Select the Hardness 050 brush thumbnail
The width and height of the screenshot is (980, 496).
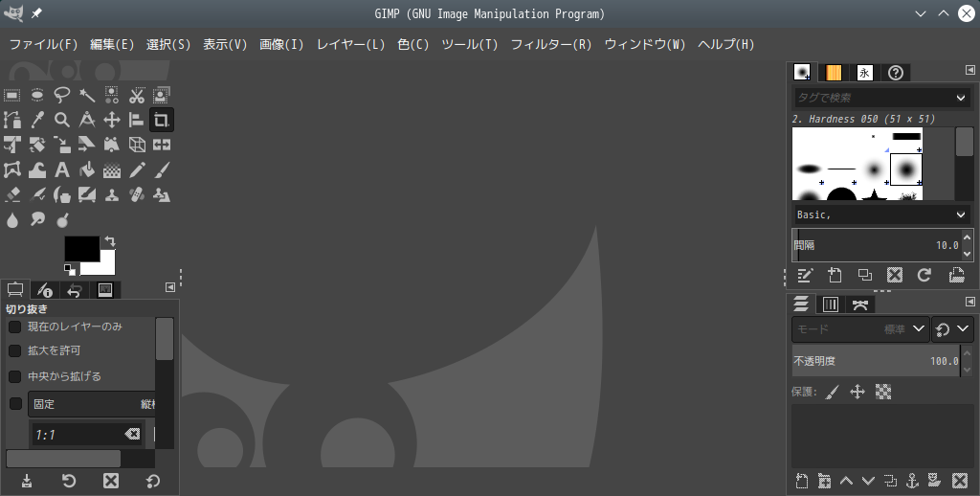click(905, 169)
